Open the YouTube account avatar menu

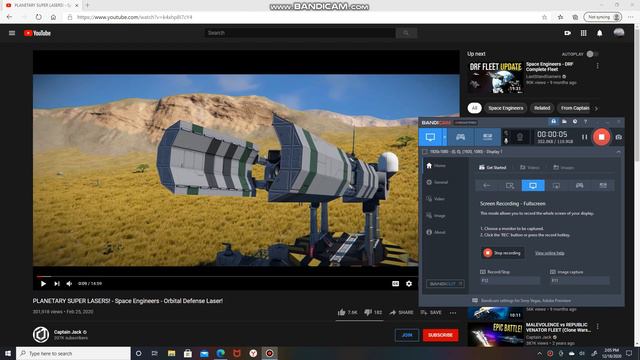pos(619,33)
